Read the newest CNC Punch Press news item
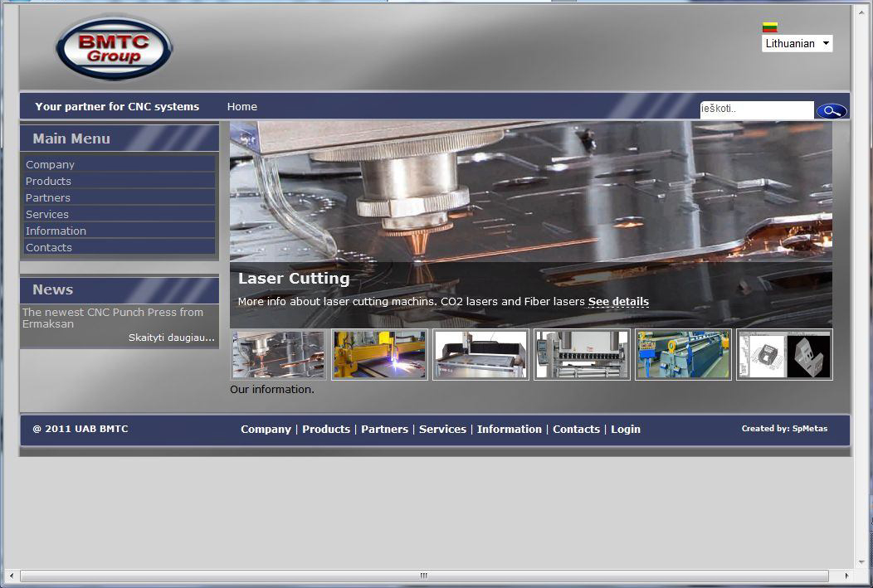 113,318
